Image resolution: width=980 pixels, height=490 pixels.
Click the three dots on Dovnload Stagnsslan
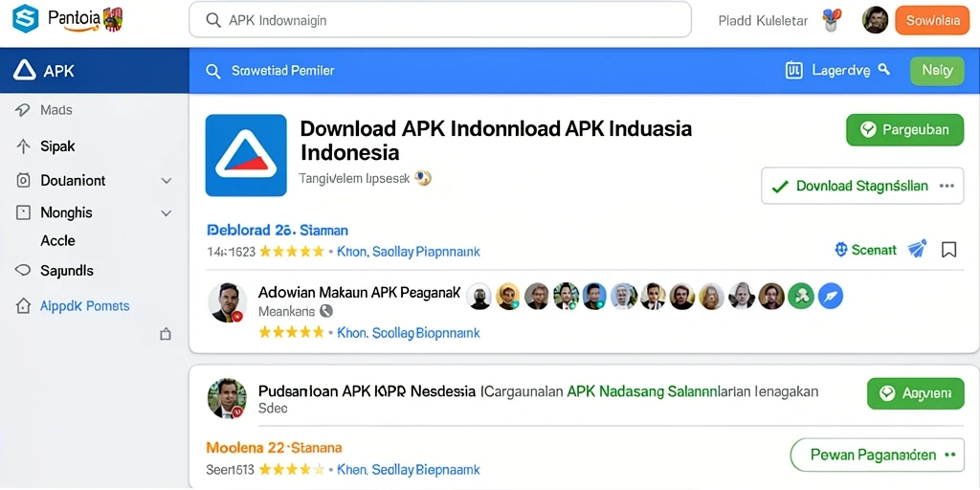[x=947, y=187]
